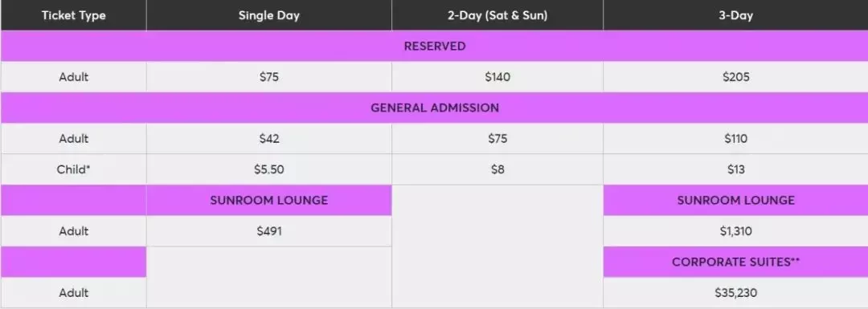Viewport: 868px width, 309px height.
Task: Click the $205 Reserved 3-day price
Action: point(735,77)
